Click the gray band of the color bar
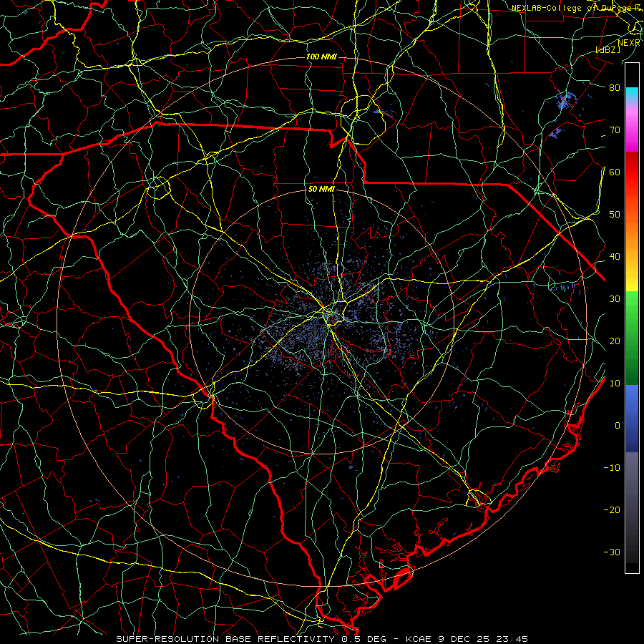 pyautogui.click(x=632, y=507)
